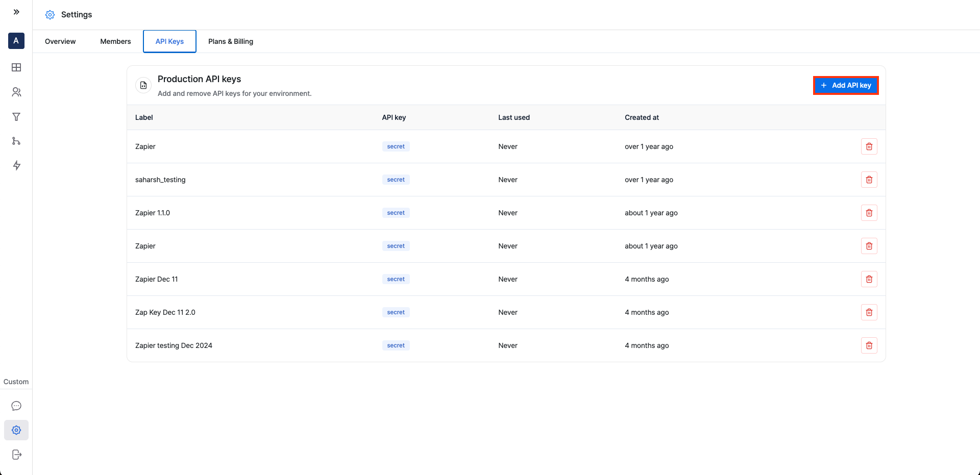Select the grid view icon in sidebar
Viewport: 980px width, 475px height.
pos(16,67)
